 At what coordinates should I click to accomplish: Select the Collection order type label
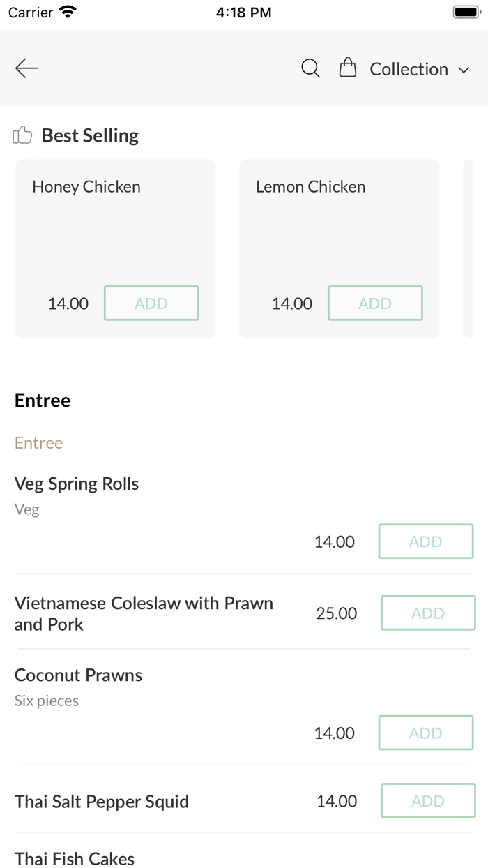(409, 69)
